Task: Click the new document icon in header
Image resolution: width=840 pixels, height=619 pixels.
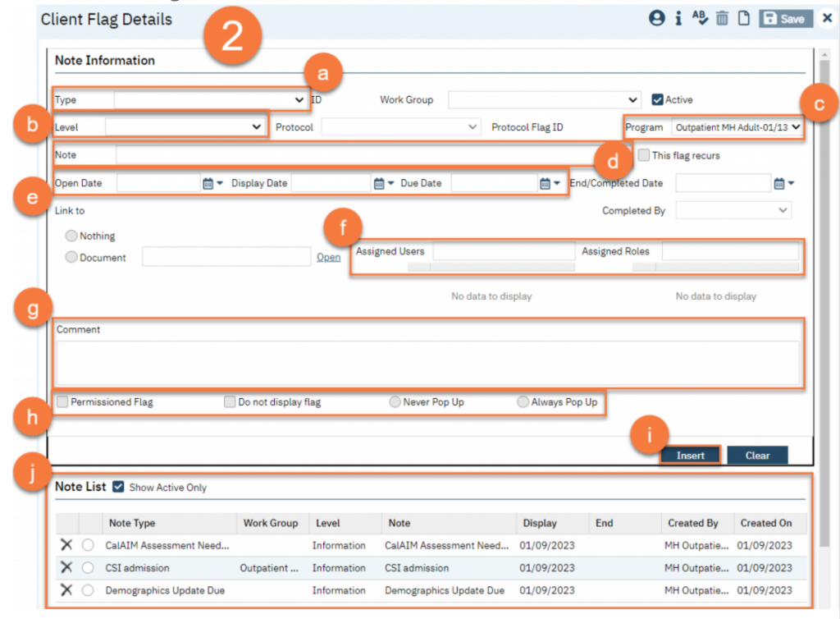Action: (744, 18)
